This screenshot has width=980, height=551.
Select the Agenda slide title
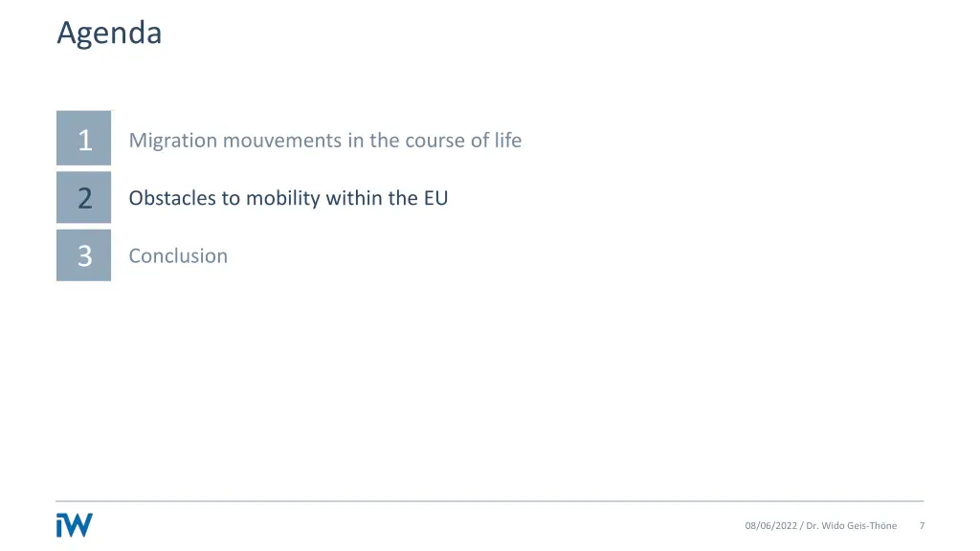pyautogui.click(x=109, y=33)
